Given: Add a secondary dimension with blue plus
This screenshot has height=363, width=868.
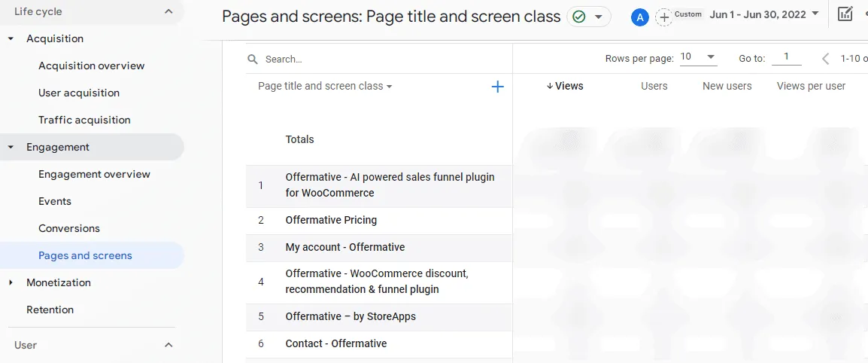Looking at the screenshot, I should (498, 87).
